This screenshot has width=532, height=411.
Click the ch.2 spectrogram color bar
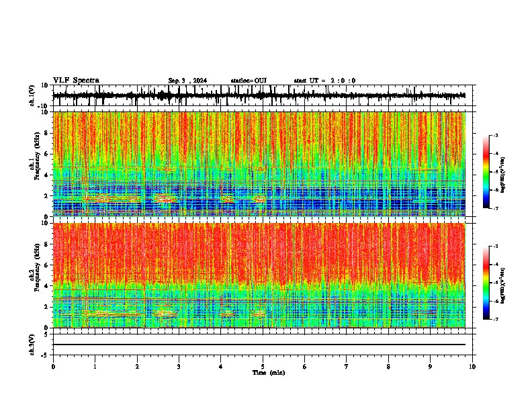click(486, 283)
